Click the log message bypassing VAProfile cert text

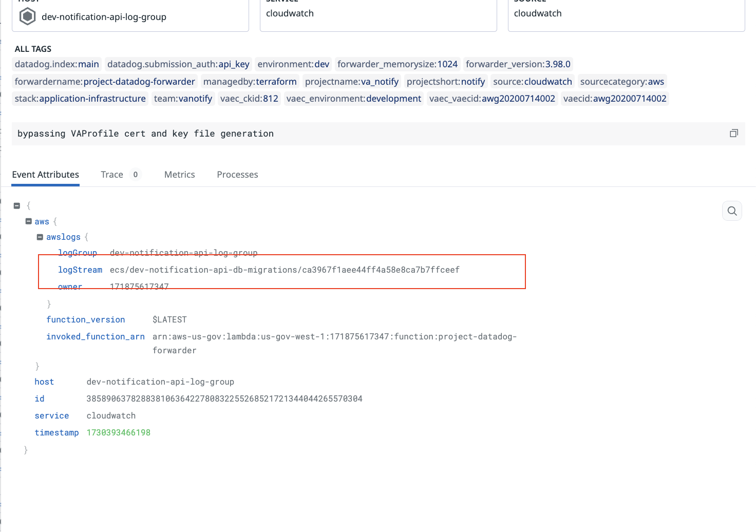[145, 134]
